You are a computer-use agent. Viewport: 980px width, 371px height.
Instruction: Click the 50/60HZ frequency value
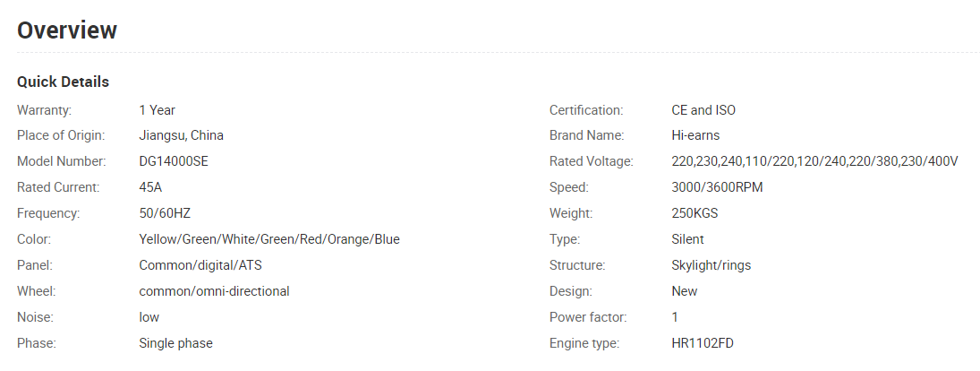(165, 213)
